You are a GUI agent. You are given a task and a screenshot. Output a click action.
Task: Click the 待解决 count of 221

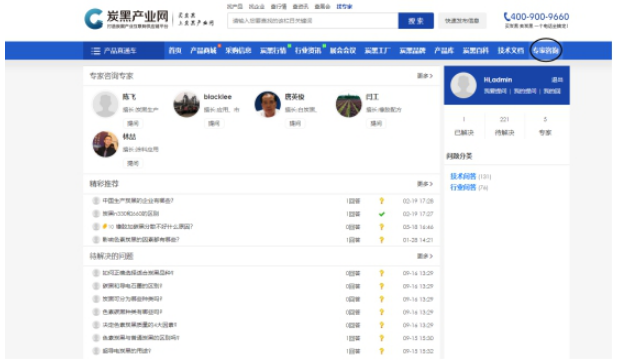[x=504, y=119]
